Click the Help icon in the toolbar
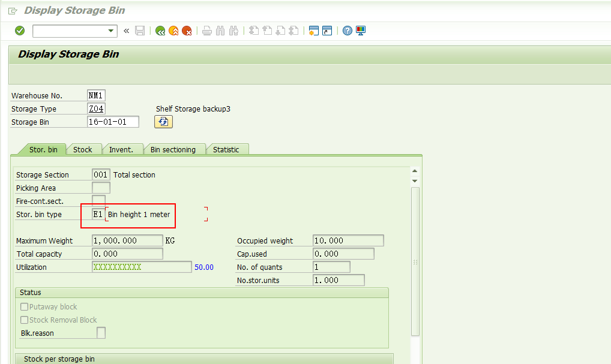 tap(347, 31)
